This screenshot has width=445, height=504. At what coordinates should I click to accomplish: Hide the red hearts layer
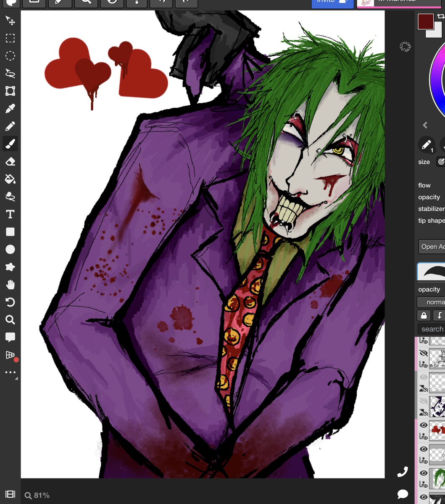(424, 425)
